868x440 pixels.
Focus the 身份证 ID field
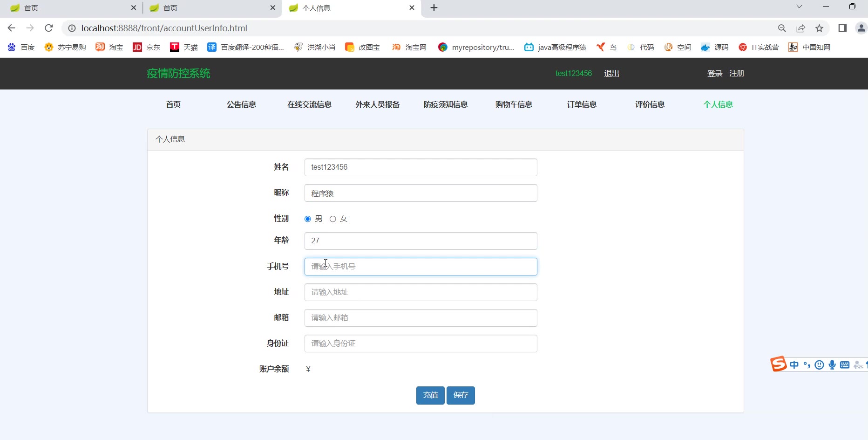[x=421, y=344]
